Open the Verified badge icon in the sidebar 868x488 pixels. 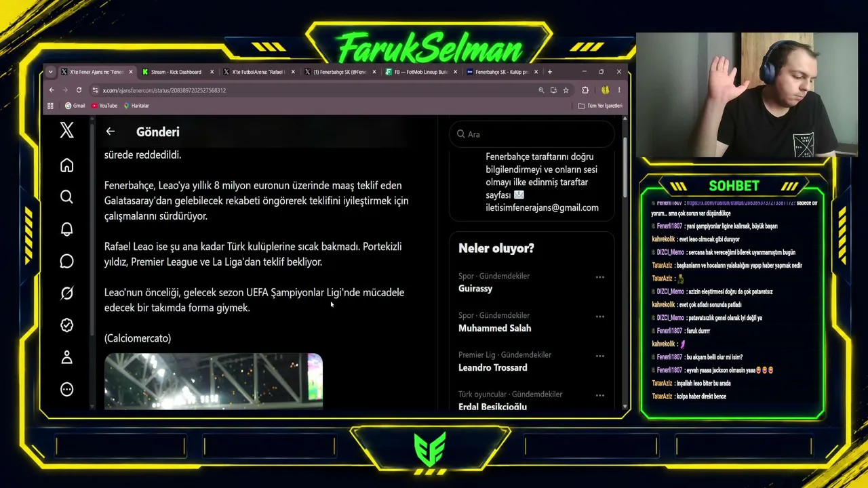pyautogui.click(x=66, y=325)
